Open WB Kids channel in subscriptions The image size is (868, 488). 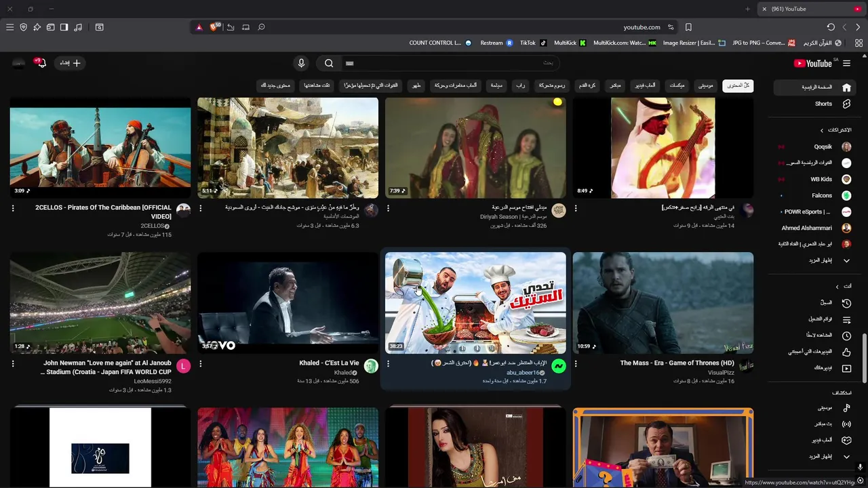pos(813,179)
